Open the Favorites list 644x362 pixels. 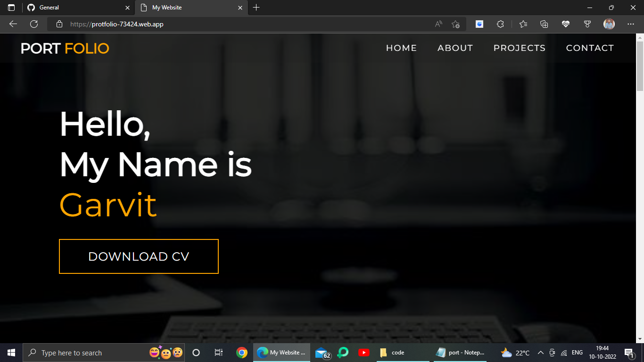523,24
